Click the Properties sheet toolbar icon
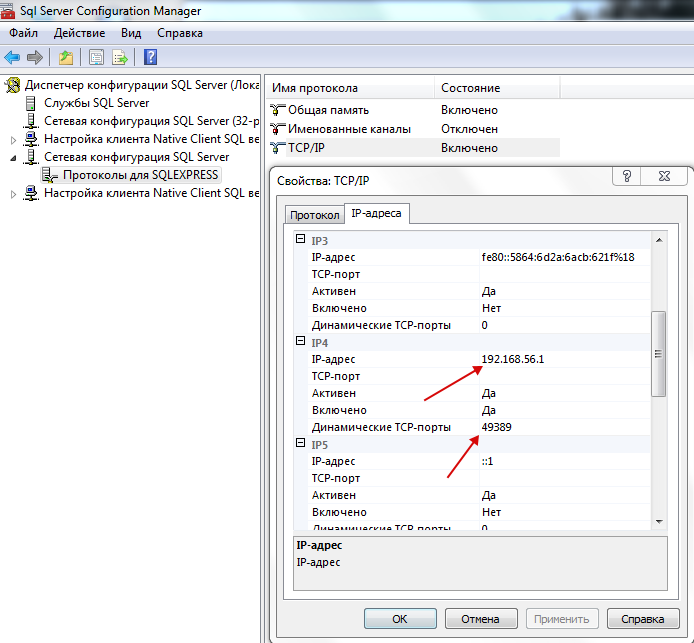694x643 pixels. [x=96, y=57]
